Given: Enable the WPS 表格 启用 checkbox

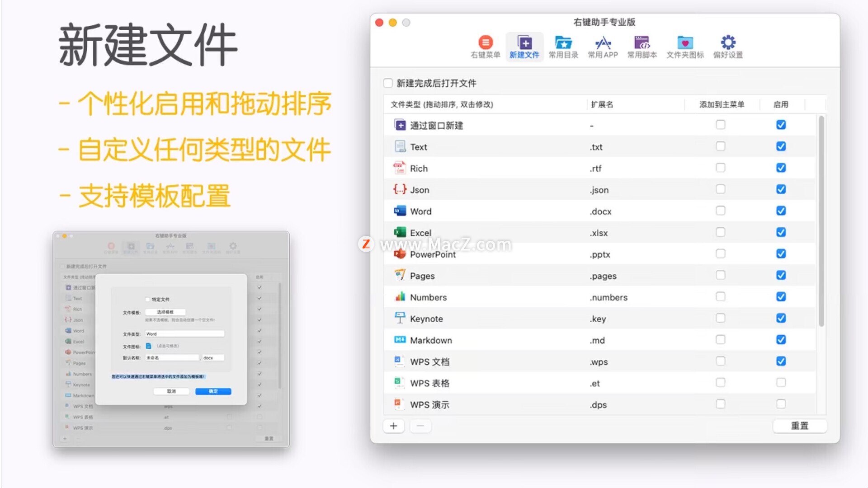Looking at the screenshot, I should coord(781,382).
